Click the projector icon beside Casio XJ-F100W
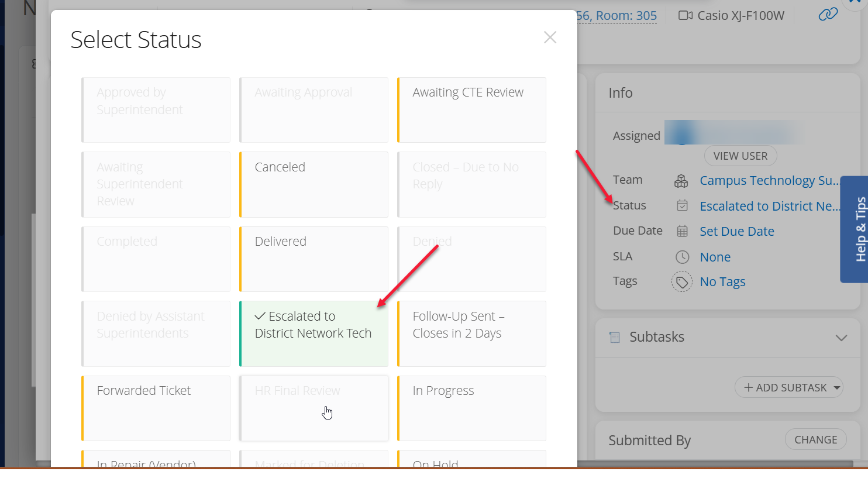Screen dimensions: 868x478 [x=685, y=16]
